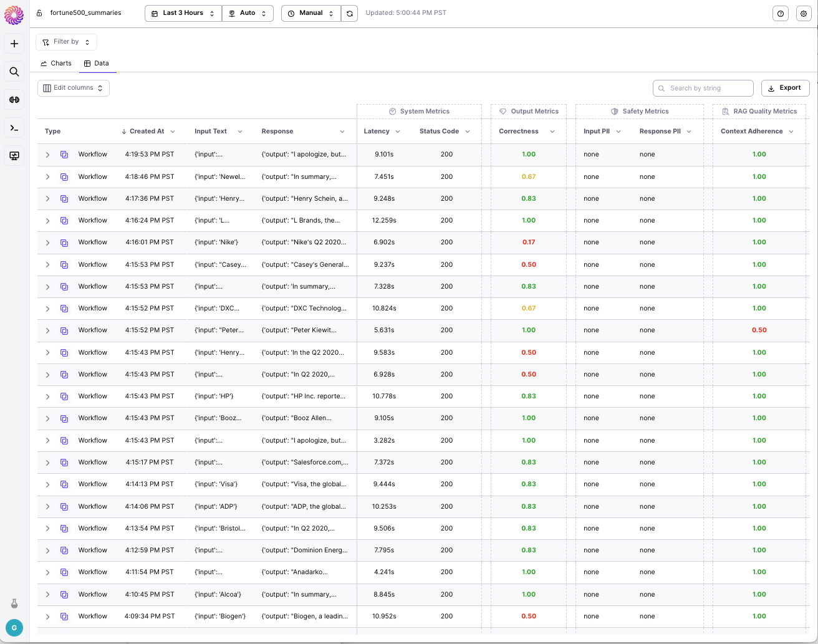Click the Export button
This screenshot has width=818, height=644.
pyautogui.click(x=785, y=88)
